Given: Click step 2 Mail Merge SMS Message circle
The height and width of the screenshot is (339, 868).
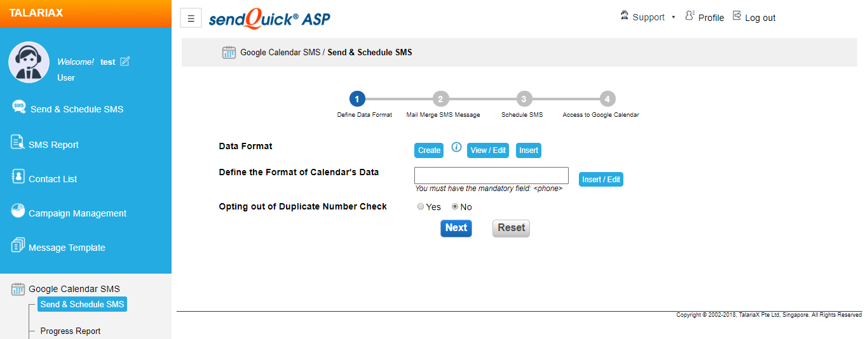Looking at the screenshot, I should click(440, 99).
